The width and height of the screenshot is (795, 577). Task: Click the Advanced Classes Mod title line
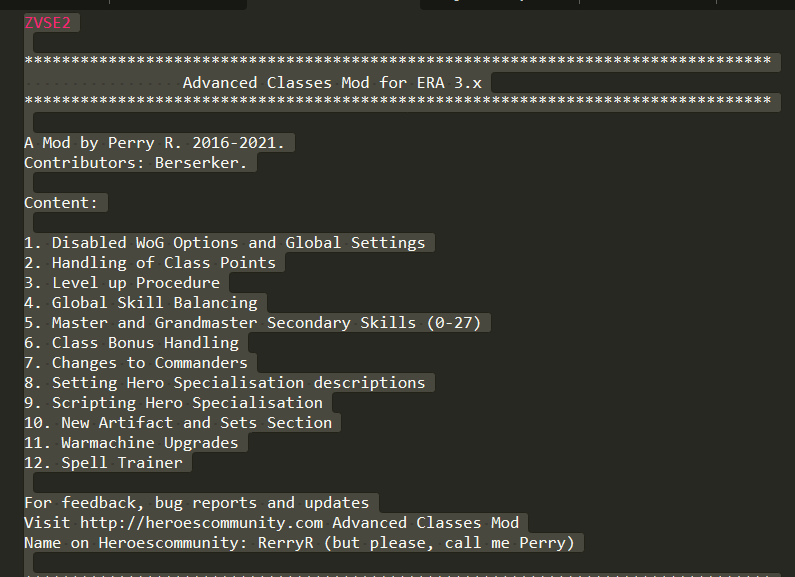(332, 83)
